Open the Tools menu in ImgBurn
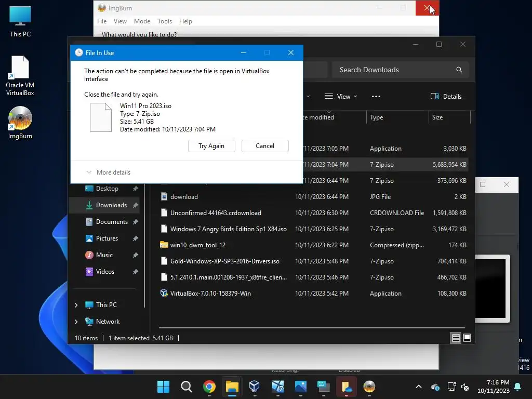Viewport: 532px width, 399px height. tap(165, 21)
